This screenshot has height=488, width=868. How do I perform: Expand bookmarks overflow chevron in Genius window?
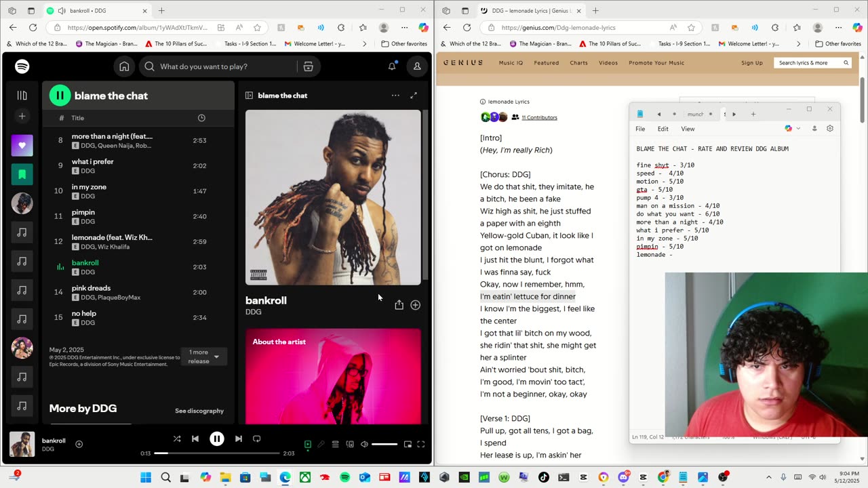[x=798, y=44]
